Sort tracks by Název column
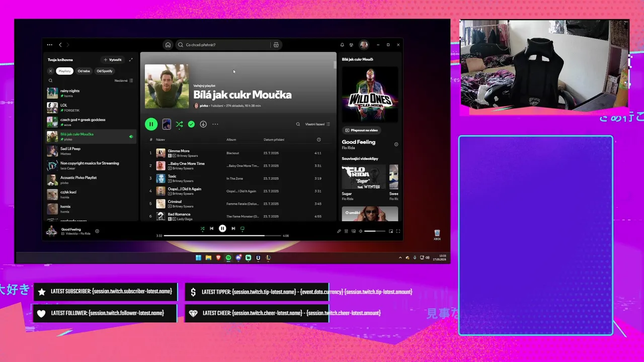Screen dimensions: 644x362 (160, 139)
